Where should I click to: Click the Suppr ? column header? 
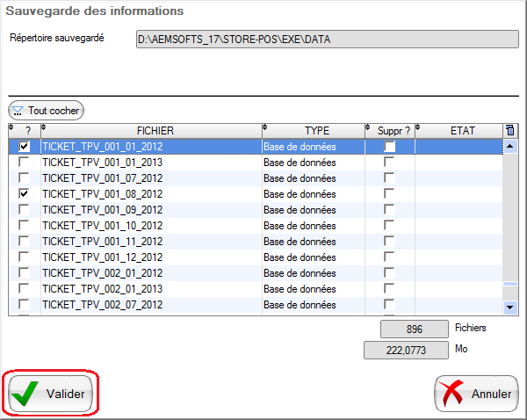pyautogui.click(x=393, y=131)
